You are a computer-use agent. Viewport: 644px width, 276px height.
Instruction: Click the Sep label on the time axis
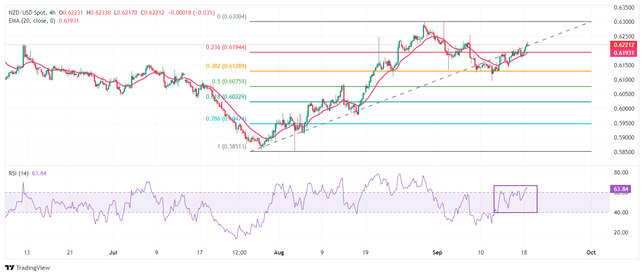click(x=437, y=253)
